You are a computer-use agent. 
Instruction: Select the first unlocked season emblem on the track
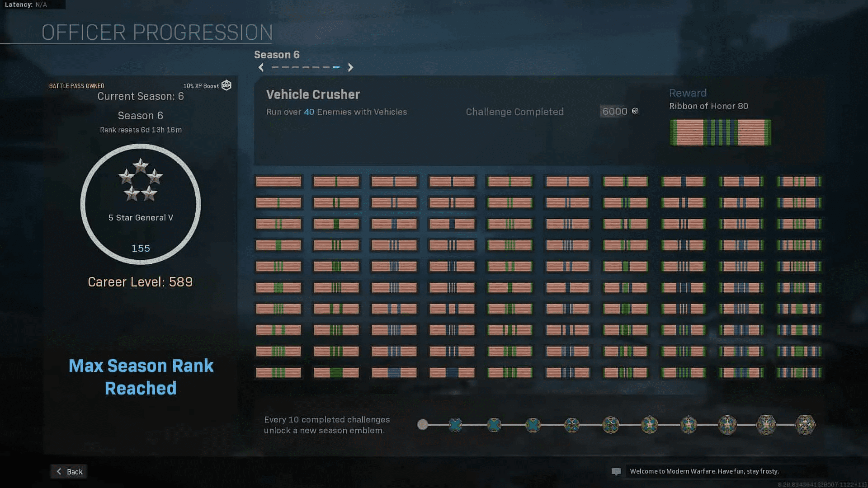pyautogui.click(x=455, y=425)
